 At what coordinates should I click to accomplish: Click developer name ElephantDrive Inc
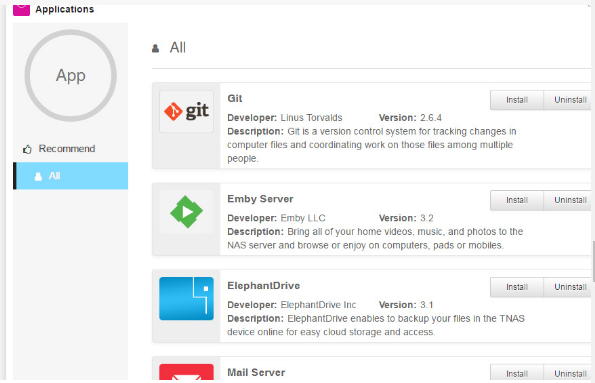click(318, 305)
